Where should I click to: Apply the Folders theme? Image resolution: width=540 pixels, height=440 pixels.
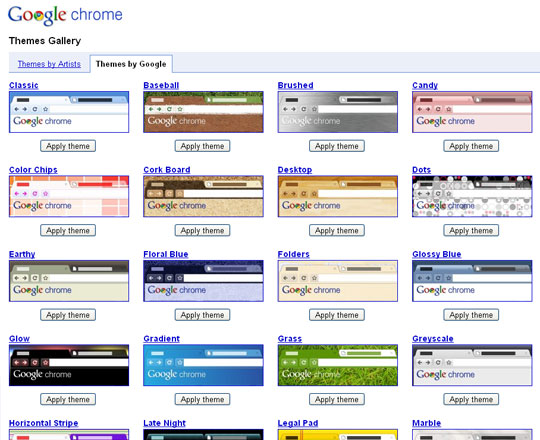(x=337, y=315)
